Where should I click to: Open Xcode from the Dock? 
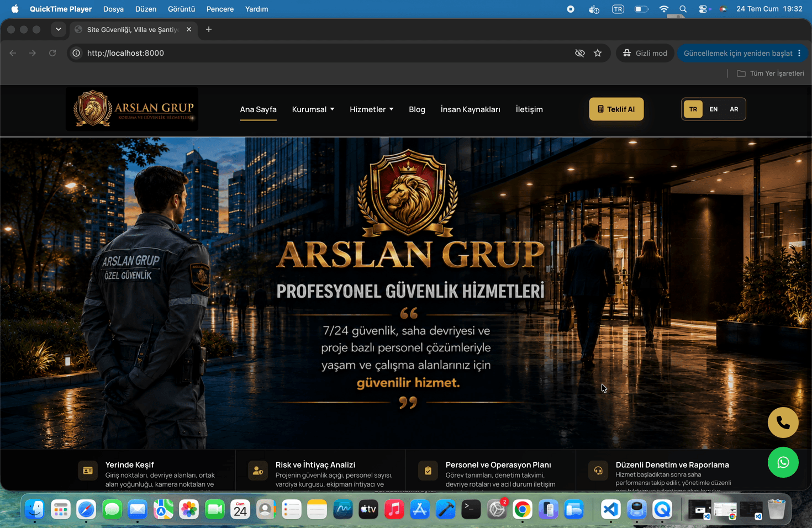[x=445, y=509]
